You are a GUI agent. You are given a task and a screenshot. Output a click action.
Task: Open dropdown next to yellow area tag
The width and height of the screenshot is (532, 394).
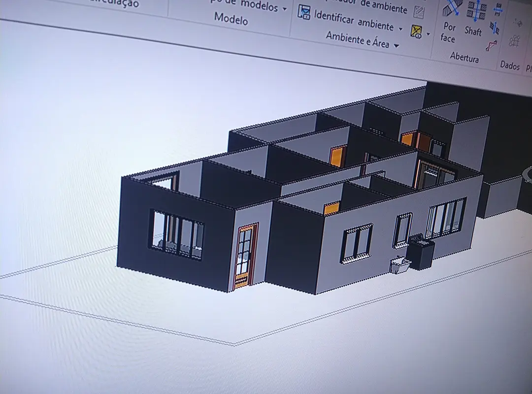pyautogui.click(x=428, y=34)
